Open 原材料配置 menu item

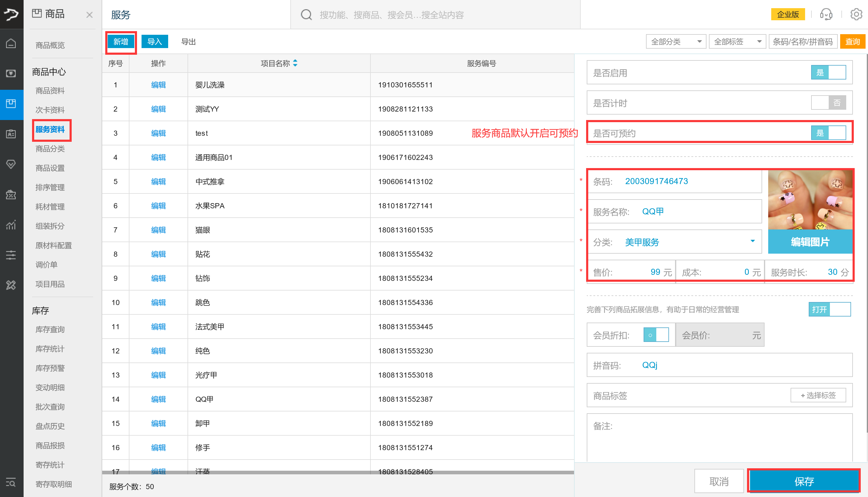pos(54,245)
